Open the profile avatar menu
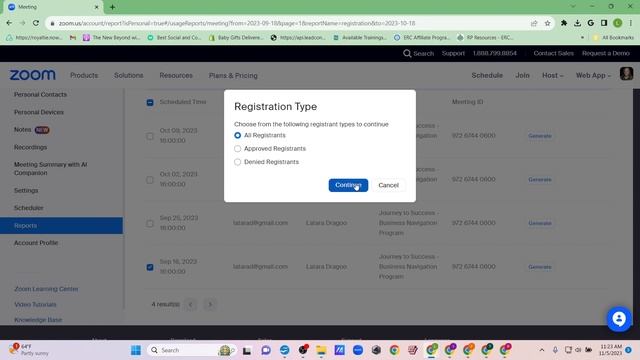Image resolution: width=640 pixels, height=360 pixels. (626, 74)
